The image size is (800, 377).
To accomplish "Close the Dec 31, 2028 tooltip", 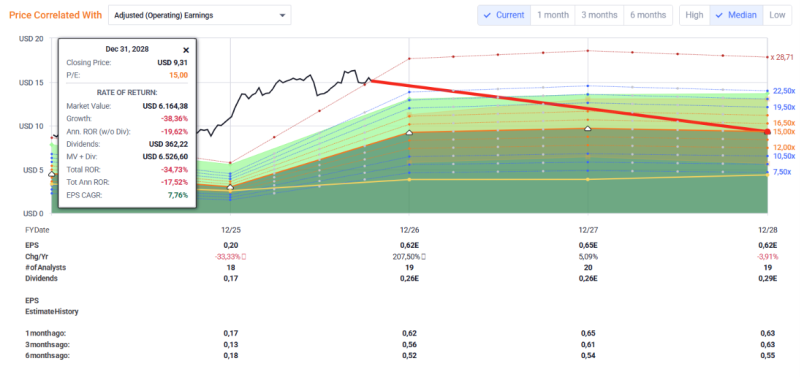I will 186,50.
